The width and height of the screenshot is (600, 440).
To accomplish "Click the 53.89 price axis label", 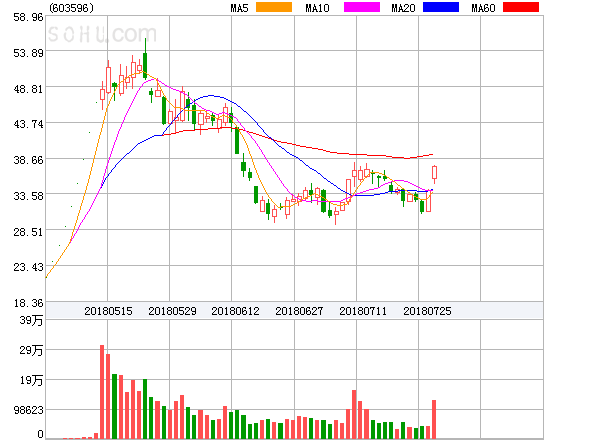I will pyautogui.click(x=28, y=53).
